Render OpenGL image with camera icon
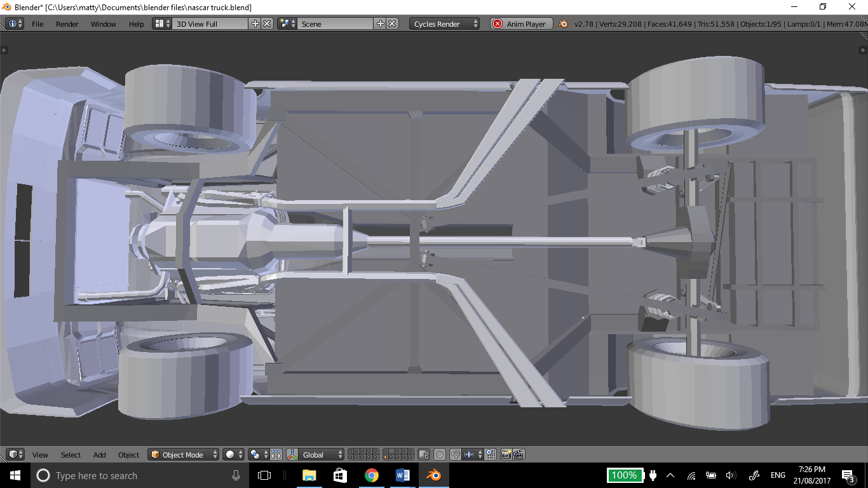This screenshot has height=488, width=868. click(x=506, y=454)
